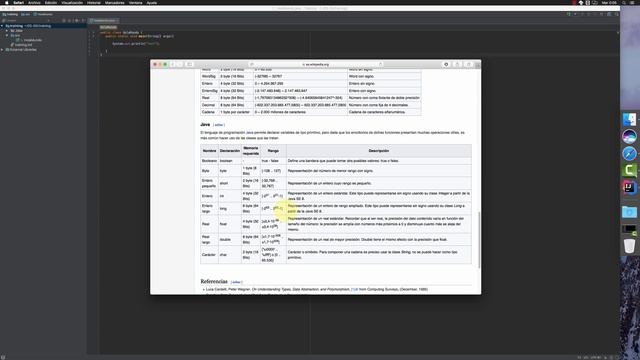Click the 'Descripción' column header
Image resolution: width=640 pixels, height=360 pixels.
click(x=378, y=151)
